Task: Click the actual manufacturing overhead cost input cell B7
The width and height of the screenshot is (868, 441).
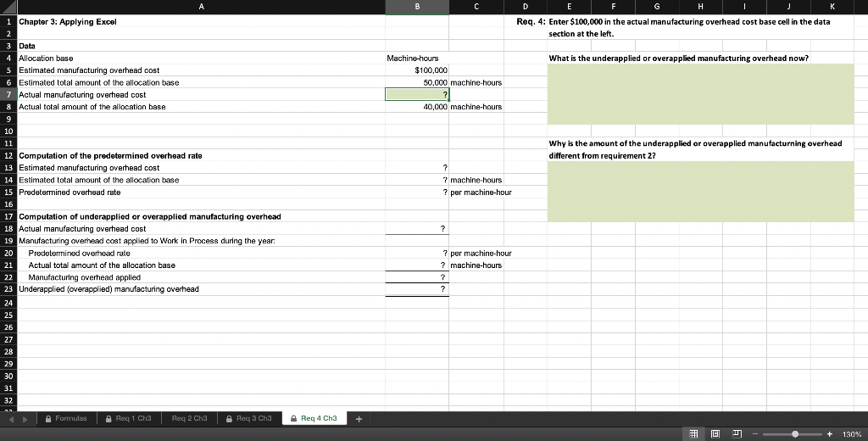Action: click(x=417, y=95)
